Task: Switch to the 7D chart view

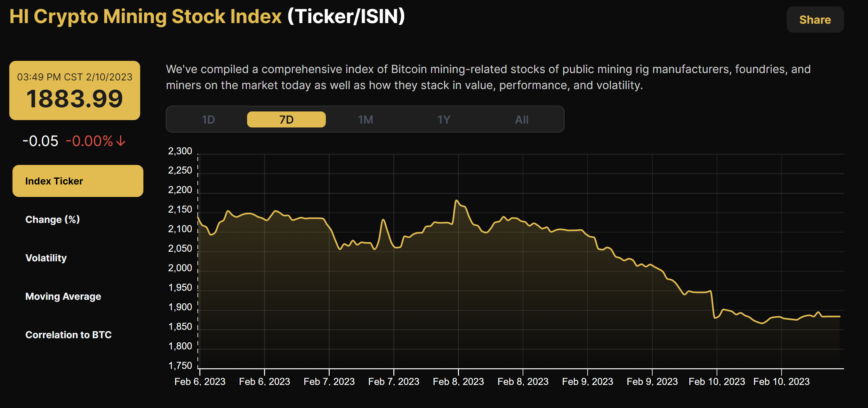Action: coord(286,119)
